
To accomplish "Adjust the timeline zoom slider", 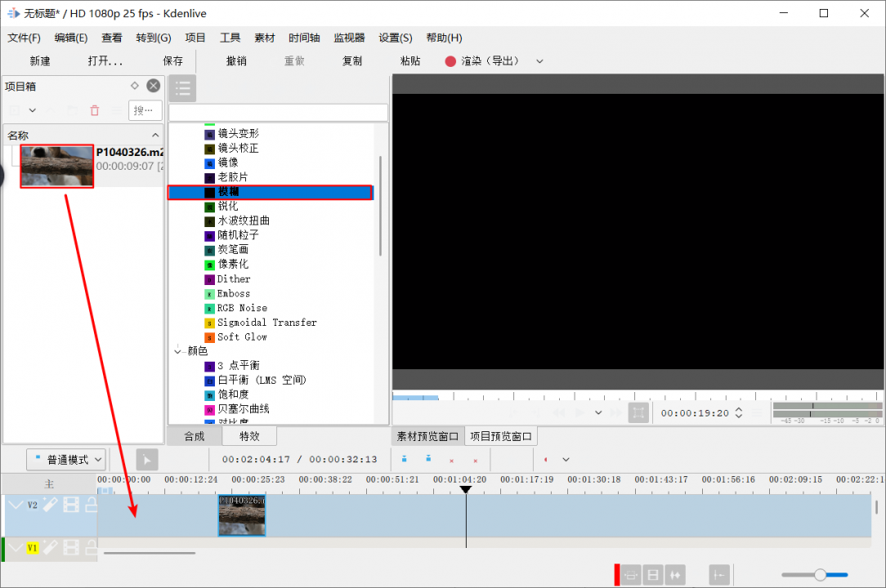I will coord(820,575).
